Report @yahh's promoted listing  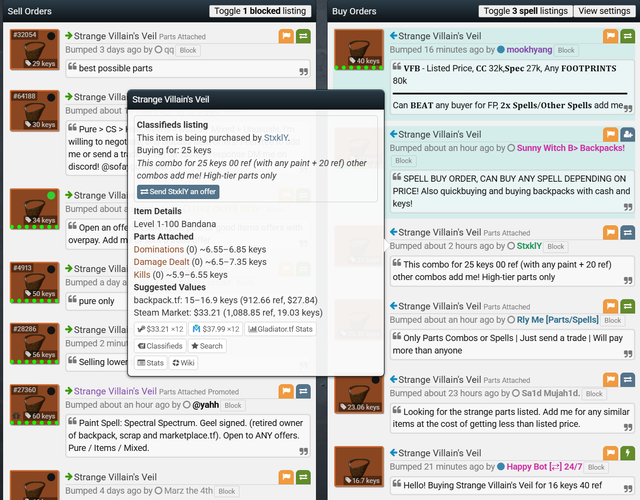pyautogui.click(x=286, y=391)
